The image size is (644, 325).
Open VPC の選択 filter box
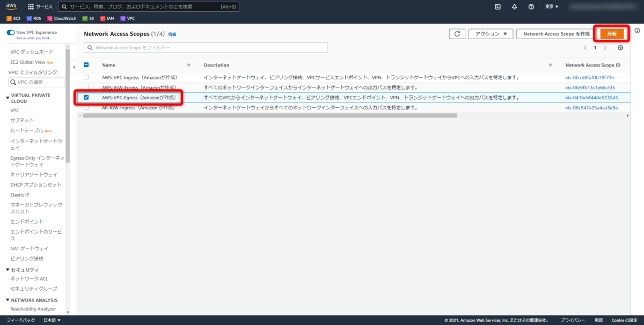36,82
